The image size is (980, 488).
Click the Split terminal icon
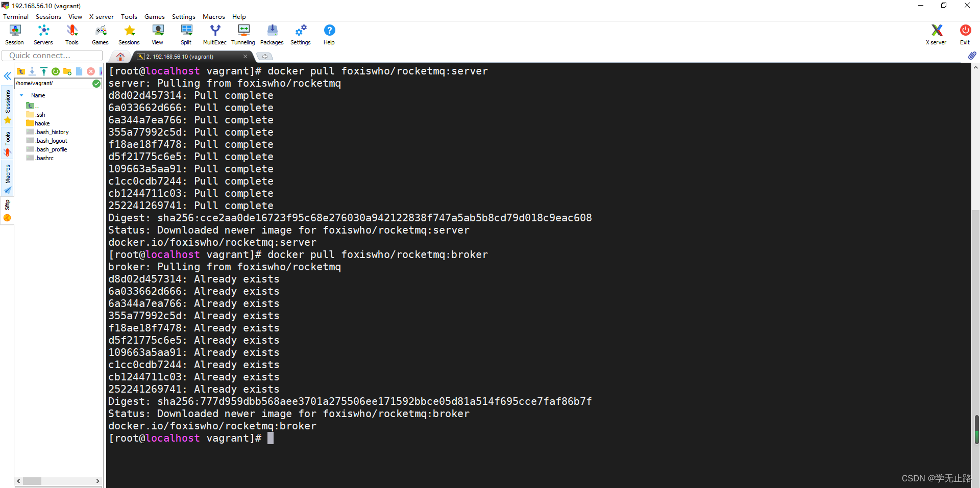tap(186, 35)
